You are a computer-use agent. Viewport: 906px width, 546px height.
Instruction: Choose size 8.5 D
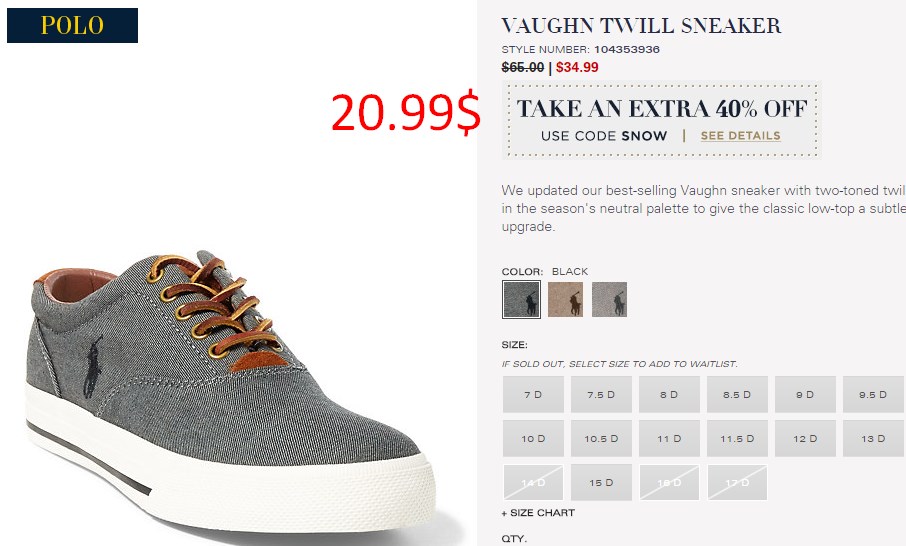[737, 395]
